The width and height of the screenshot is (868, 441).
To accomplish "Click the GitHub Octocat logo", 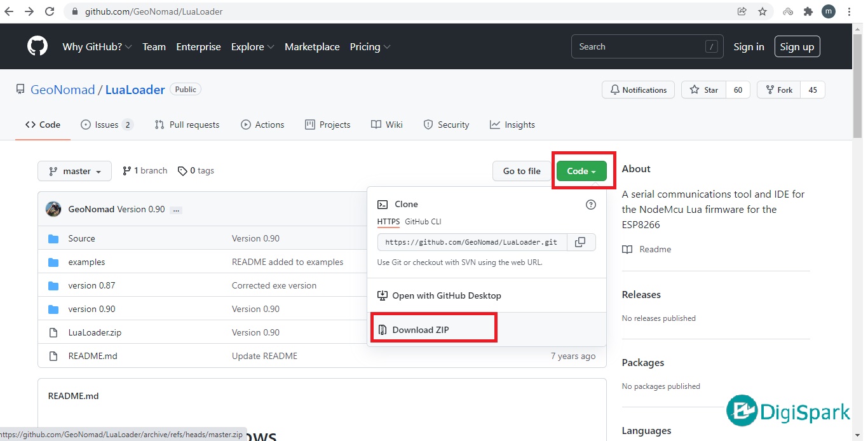I will [x=37, y=46].
